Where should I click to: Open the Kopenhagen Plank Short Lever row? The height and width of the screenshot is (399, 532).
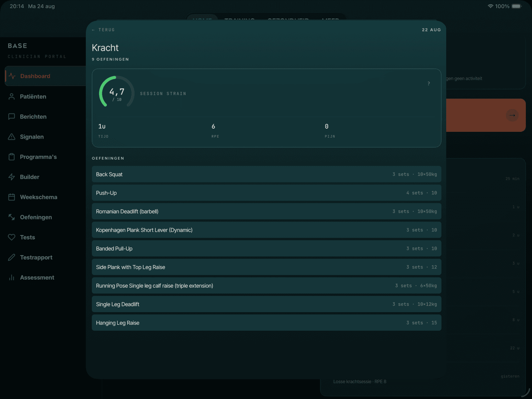point(266,230)
